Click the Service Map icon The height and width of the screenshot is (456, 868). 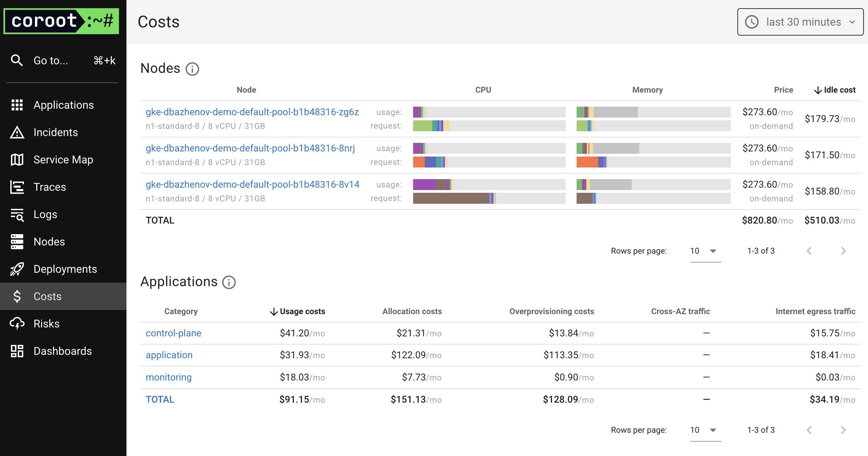[x=17, y=160]
